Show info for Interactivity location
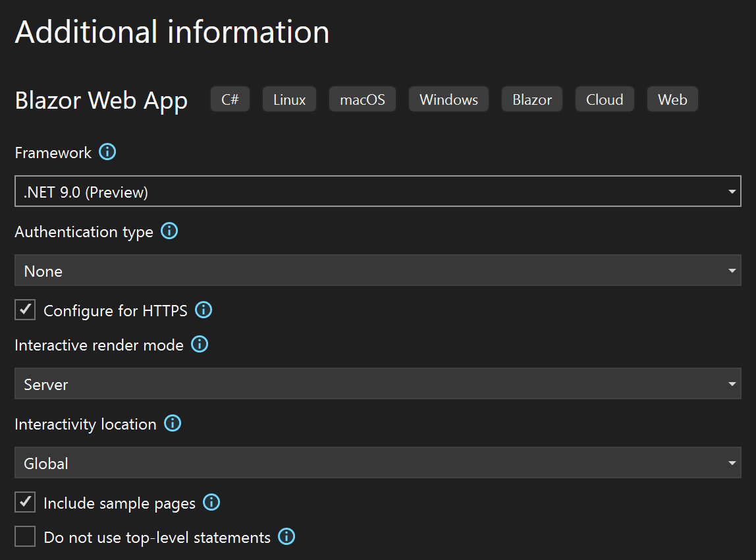The image size is (756, 560). tap(173, 424)
